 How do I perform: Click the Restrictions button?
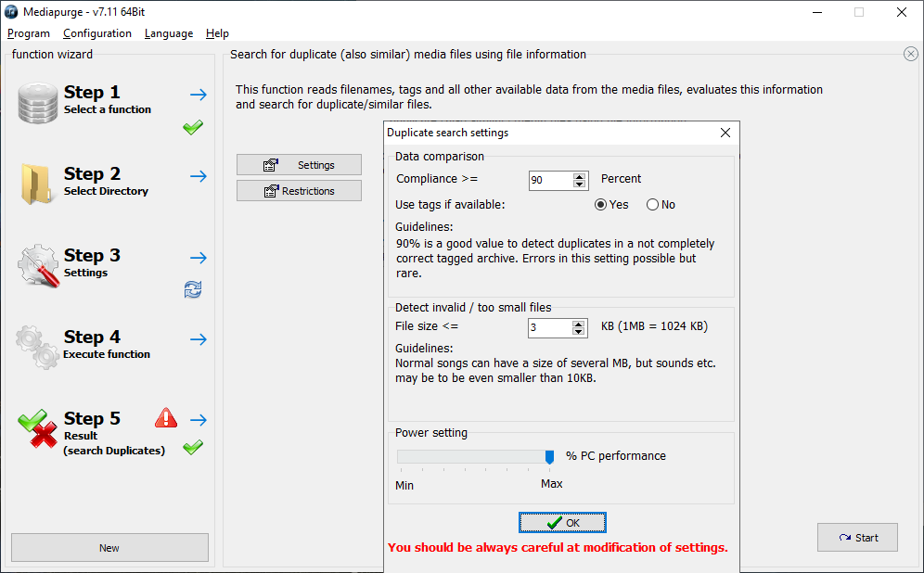(x=299, y=191)
